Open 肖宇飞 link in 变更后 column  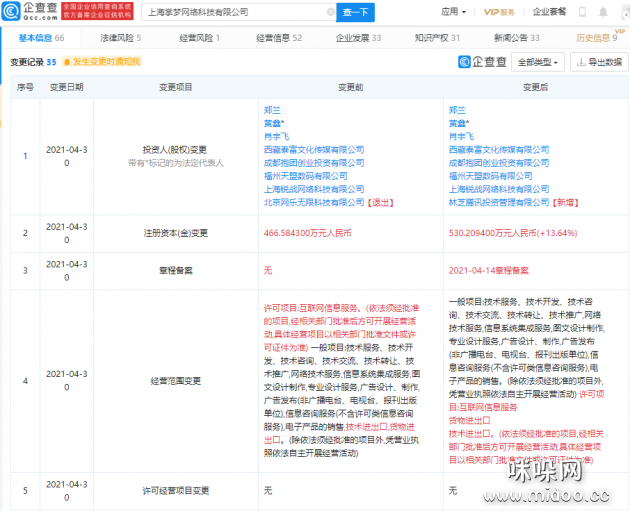coord(461,137)
